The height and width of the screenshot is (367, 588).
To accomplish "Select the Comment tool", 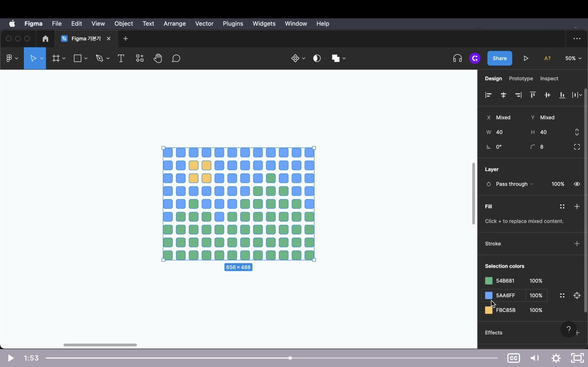I will (176, 58).
